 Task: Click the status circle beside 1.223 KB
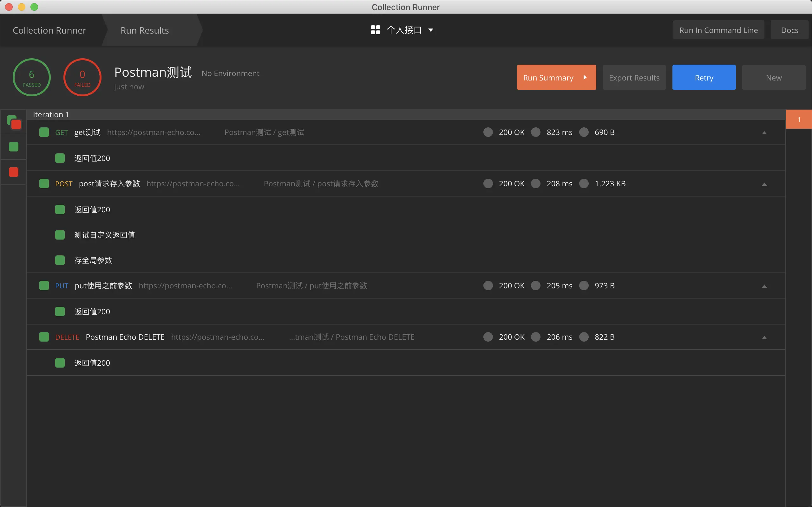pyautogui.click(x=584, y=184)
